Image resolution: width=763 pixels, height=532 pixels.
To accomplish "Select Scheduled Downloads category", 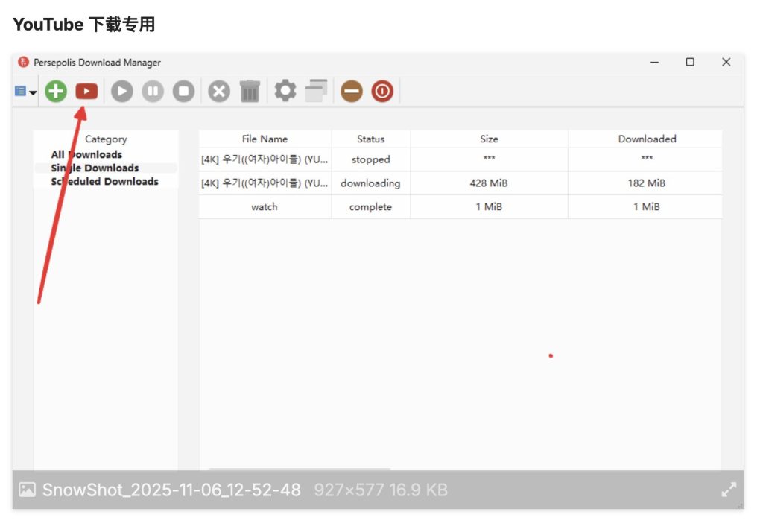I will click(104, 181).
